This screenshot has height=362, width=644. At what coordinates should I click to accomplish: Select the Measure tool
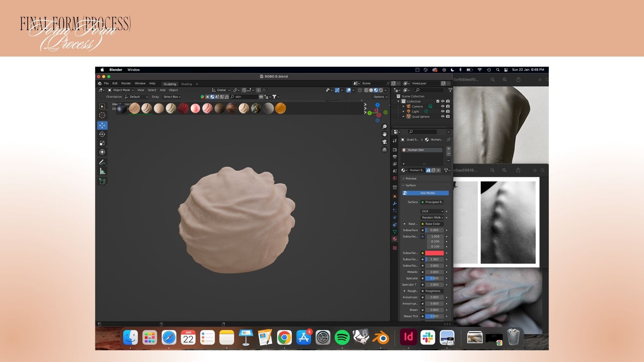(102, 171)
